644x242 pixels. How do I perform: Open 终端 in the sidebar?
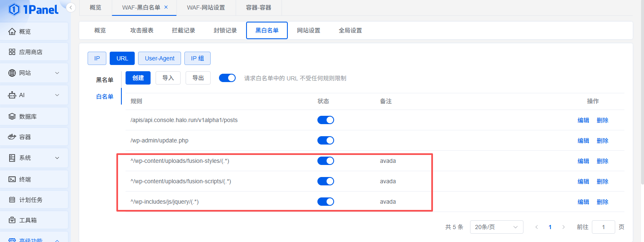(34, 179)
